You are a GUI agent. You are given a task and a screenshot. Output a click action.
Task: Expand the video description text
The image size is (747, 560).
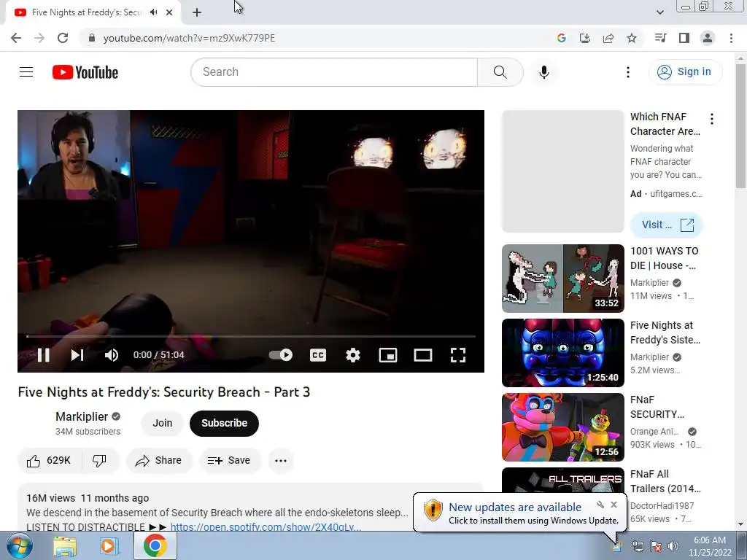click(x=217, y=513)
